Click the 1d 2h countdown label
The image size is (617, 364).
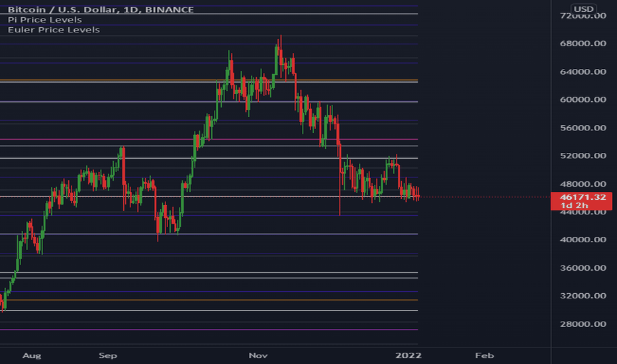click(574, 205)
